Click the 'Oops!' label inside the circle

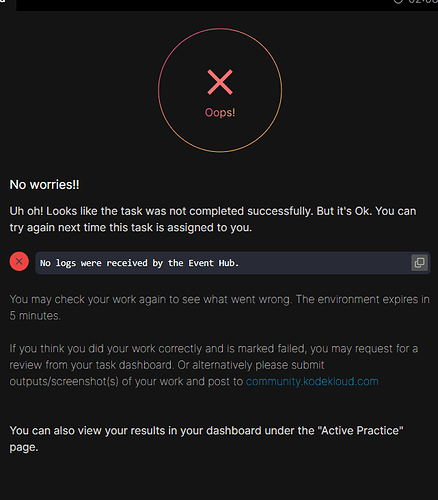pos(220,113)
